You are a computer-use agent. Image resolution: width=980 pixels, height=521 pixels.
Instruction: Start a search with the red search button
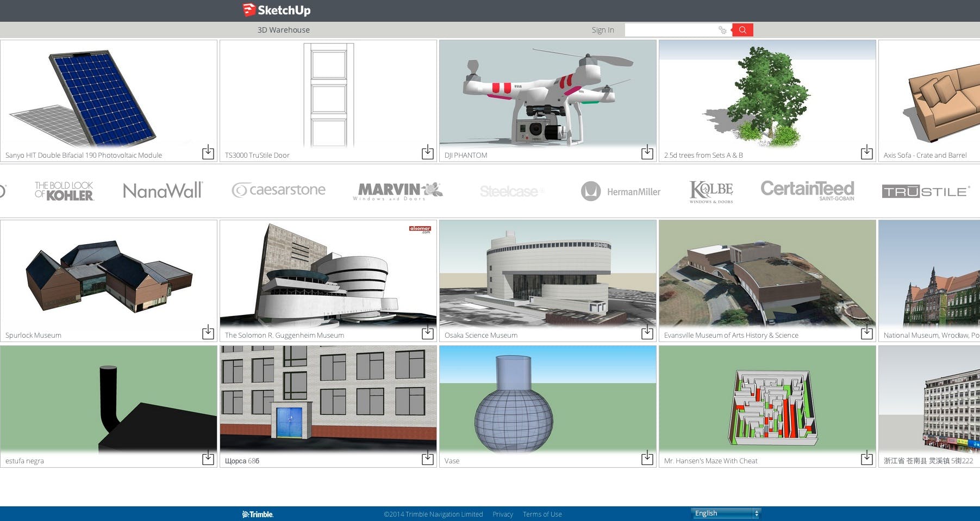pyautogui.click(x=742, y=30)
